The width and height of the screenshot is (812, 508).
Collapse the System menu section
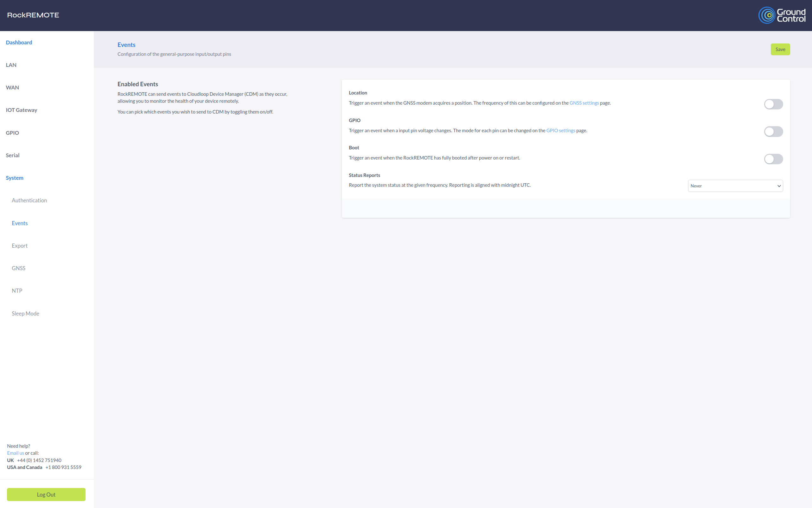(x=15, y=178)
